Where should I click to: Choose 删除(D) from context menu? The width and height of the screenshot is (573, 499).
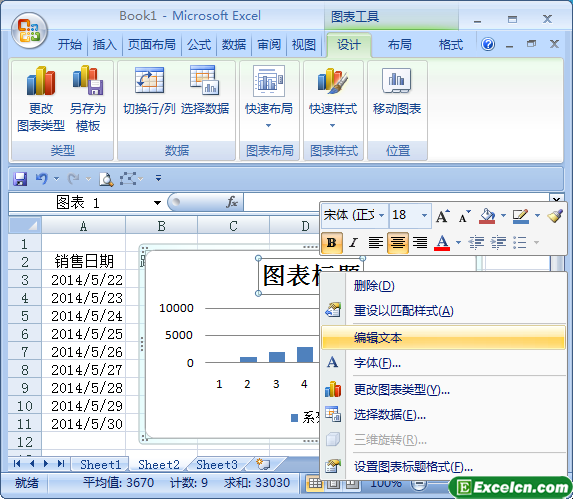(x=443, y=286)
